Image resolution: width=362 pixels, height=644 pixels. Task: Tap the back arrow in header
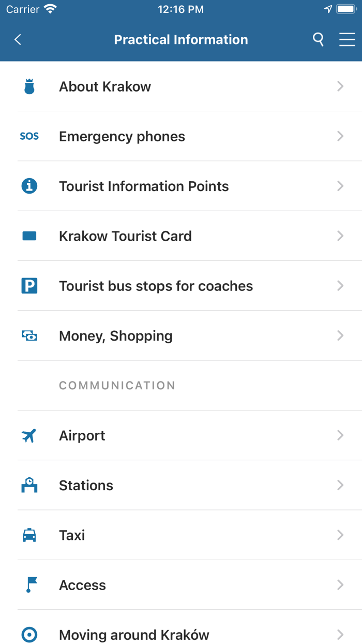click(x=18, y=40)
